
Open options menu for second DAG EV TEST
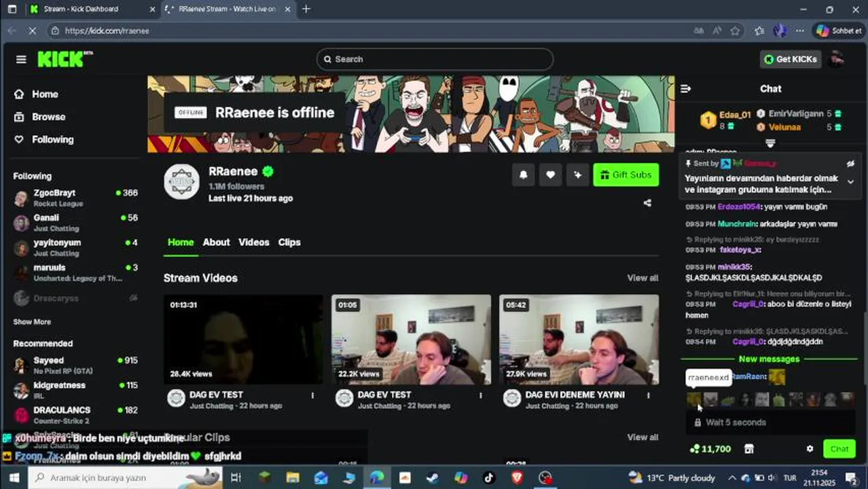480,395
